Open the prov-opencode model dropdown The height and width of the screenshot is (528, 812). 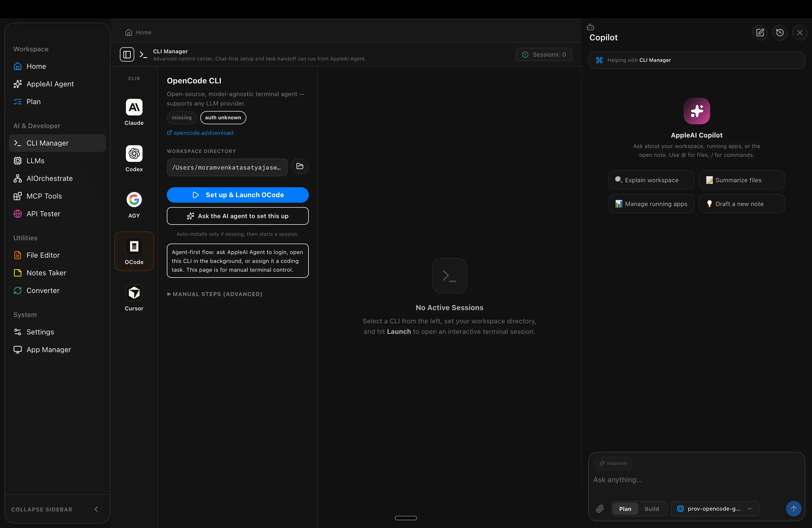(715, 509)
